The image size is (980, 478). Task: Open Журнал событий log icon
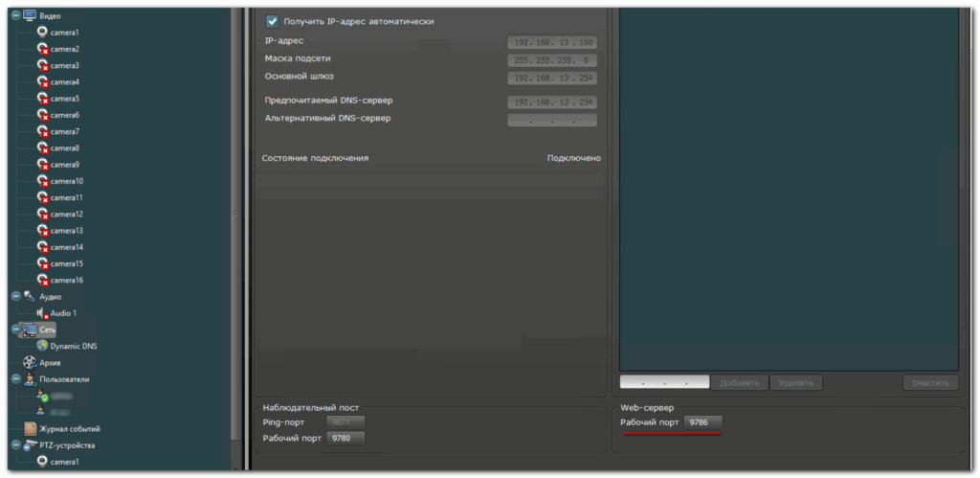point(30,428)
